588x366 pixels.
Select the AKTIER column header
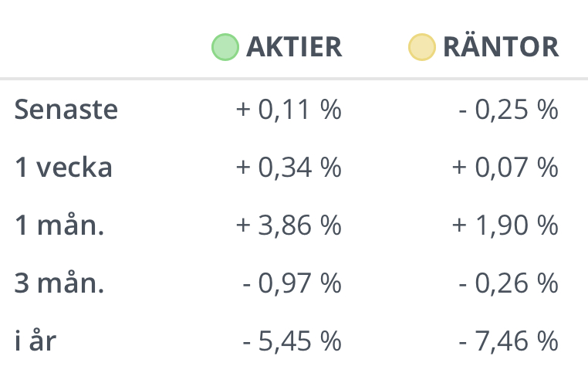point(294,47)
